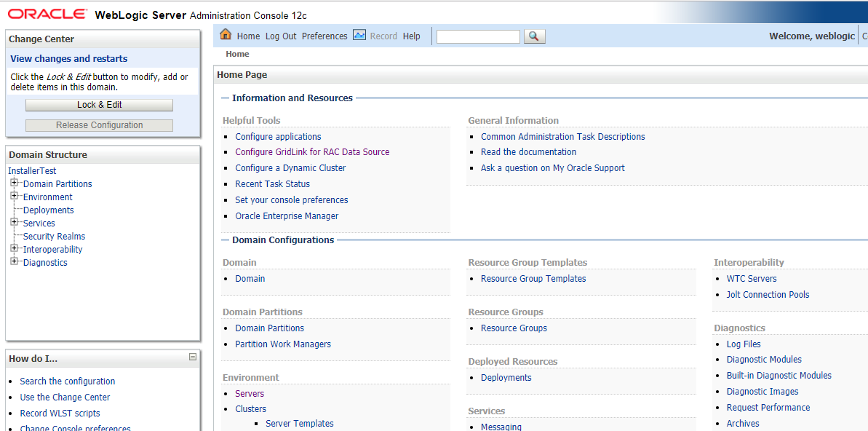The width and height of the screenshot is (868, 431).
Task: Open Jolt Connection Pools link
Action: [x=768, y=295]
